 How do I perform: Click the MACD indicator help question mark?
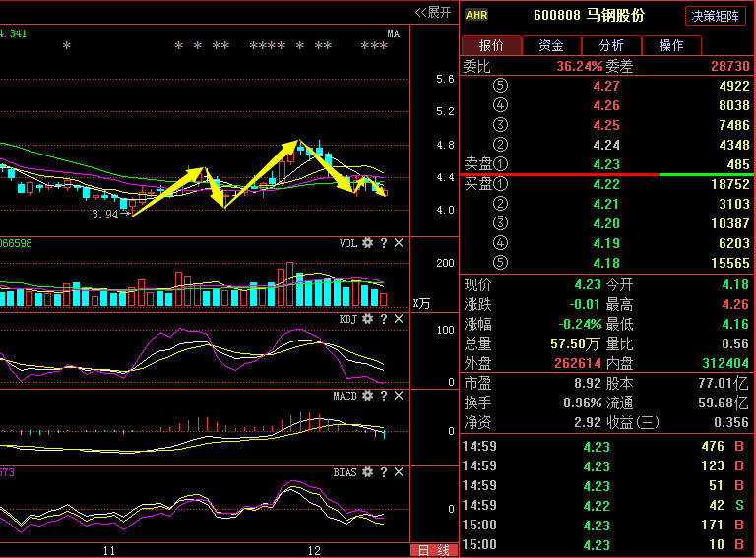click(x=383, y=396)
